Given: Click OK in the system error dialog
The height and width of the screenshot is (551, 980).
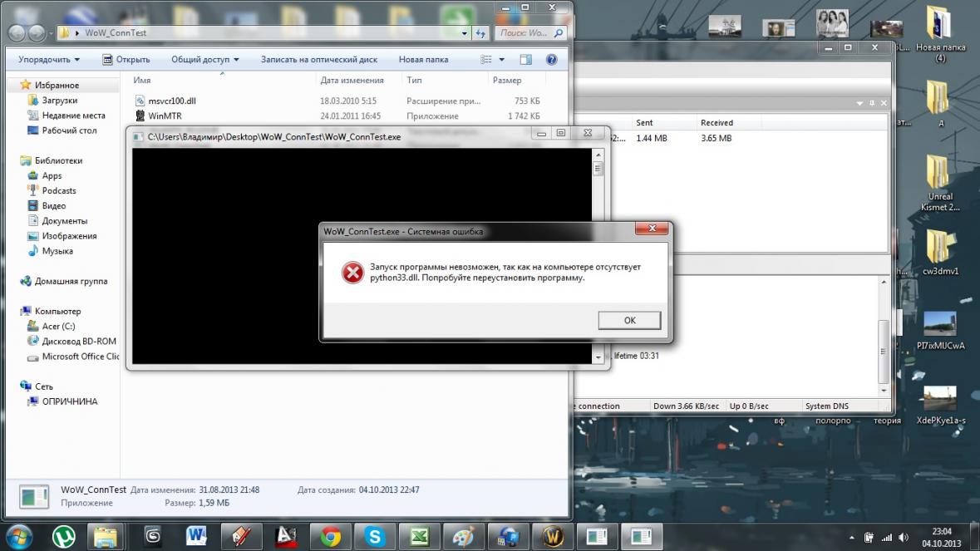Looking at the screenshot, I should 629,321.
